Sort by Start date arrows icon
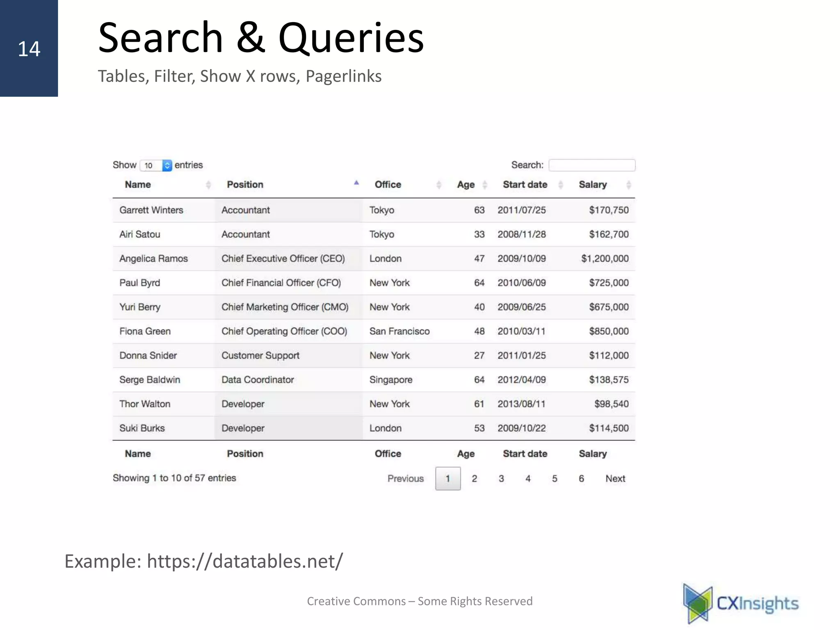Screen dimensions: 840x630 point(561,185)
